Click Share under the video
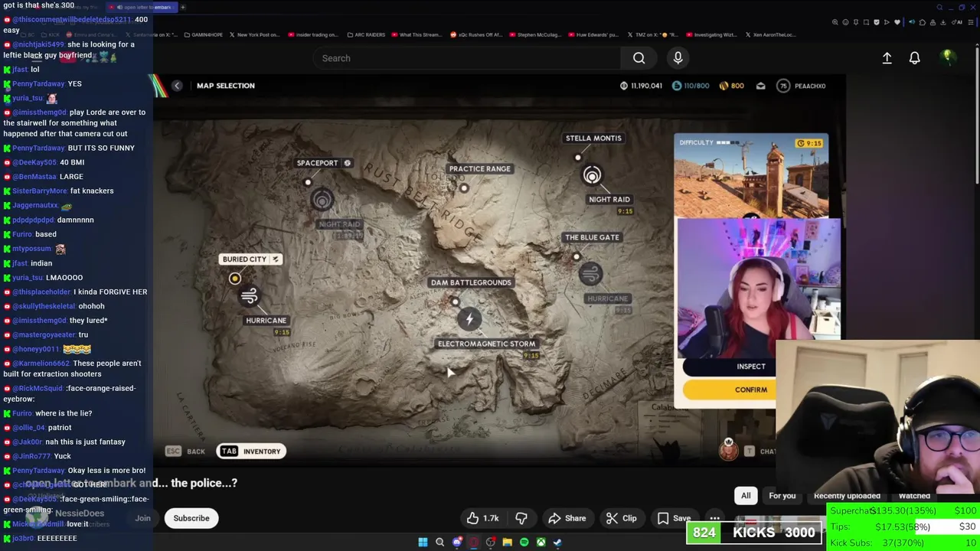Viewport: 980px width, 551px height. point(567,518)
